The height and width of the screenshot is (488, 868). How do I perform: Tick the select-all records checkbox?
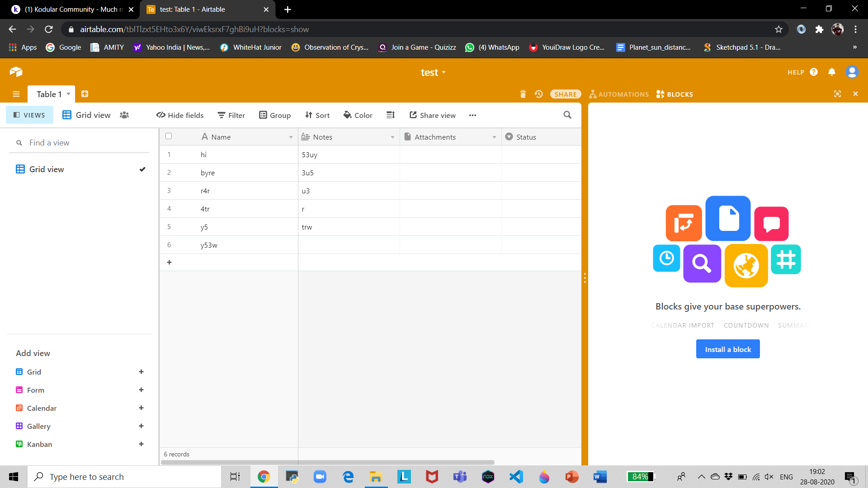click(x=169, y=136)
